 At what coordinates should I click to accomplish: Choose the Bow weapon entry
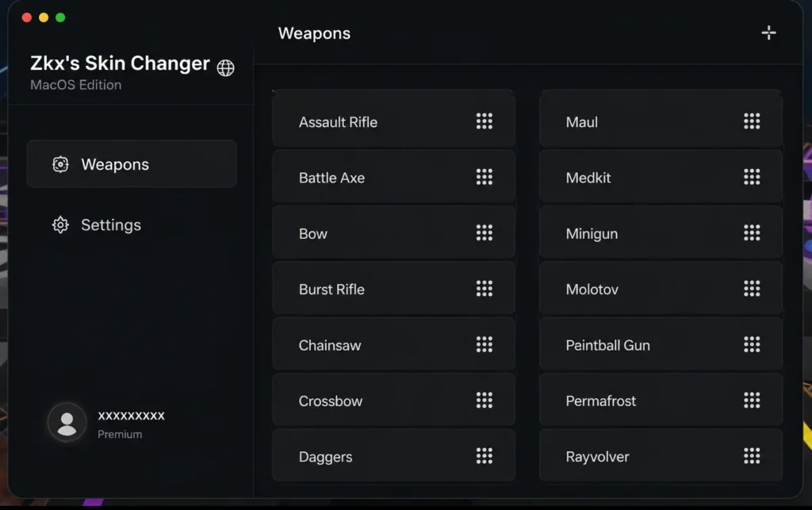tap(393, 233)
